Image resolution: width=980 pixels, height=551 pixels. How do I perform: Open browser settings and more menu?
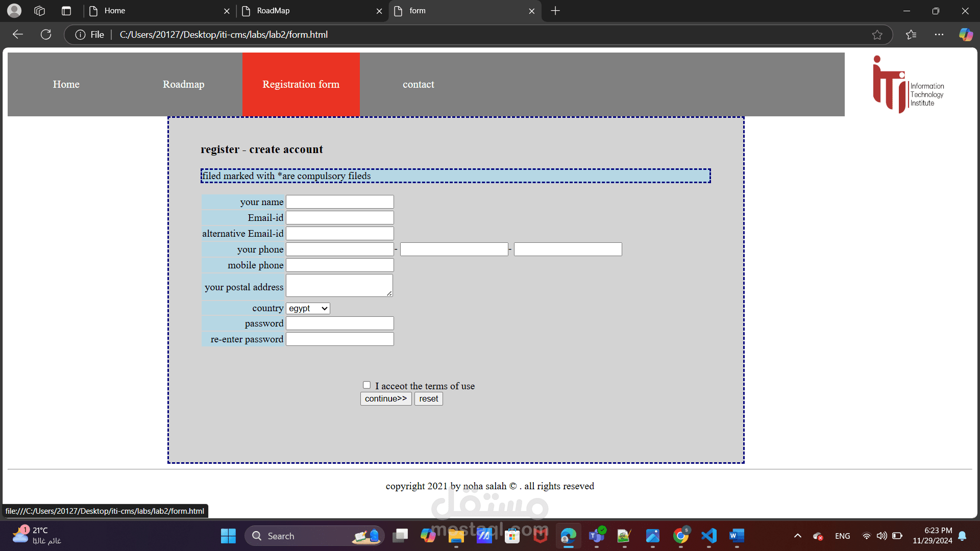tap(939, 35)
